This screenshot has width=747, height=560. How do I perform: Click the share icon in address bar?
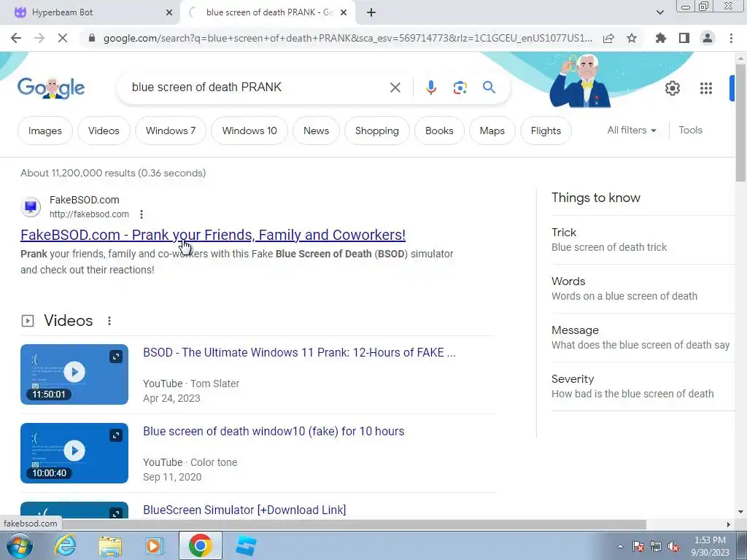(608, 38)
